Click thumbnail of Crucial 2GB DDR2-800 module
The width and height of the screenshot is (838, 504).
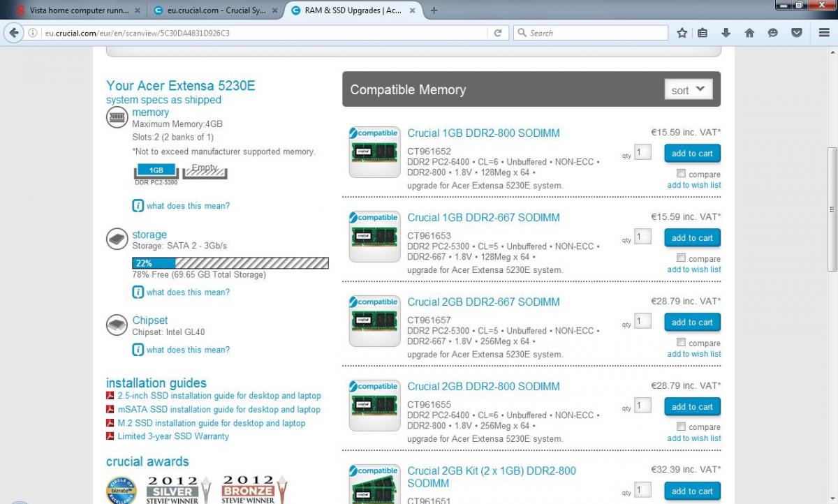tap(375, 406)
